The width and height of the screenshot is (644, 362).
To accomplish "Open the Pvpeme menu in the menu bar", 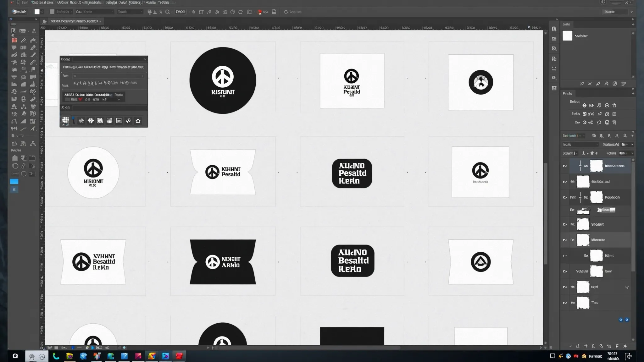I will pyautogui.click(x=164, y=2).
